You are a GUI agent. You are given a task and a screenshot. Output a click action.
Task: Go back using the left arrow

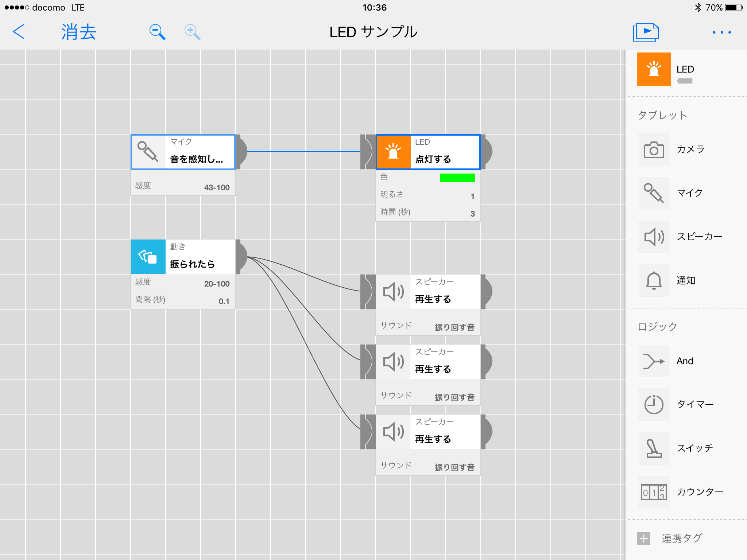(x=19, y=32)
